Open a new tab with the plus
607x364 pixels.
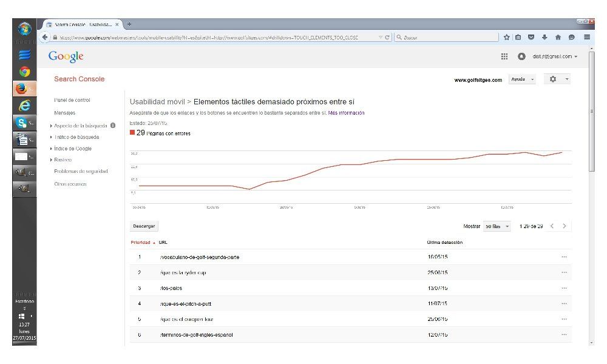[x=129, y=24]
